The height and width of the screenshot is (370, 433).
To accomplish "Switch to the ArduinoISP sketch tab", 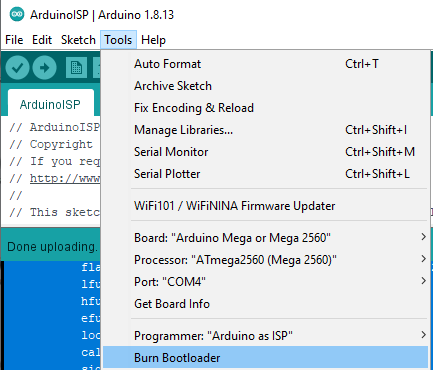I will pyautogui.click(x=50, y=104).
